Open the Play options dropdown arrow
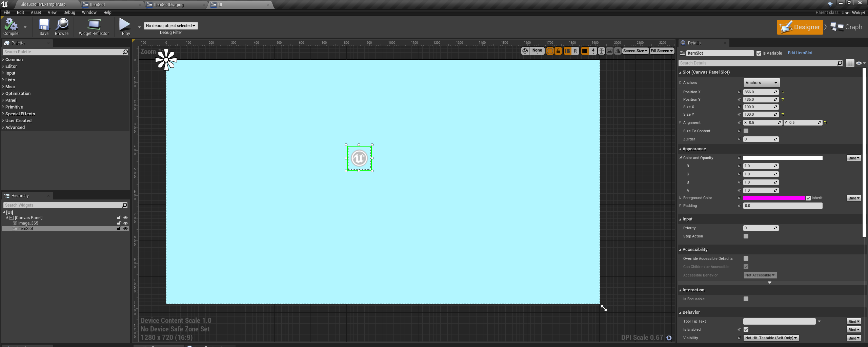 139,27
